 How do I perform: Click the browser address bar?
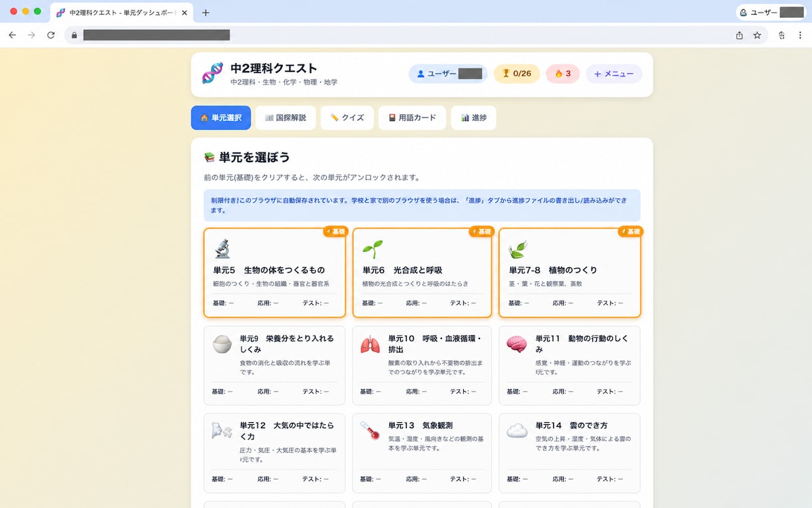pos(415,35)
